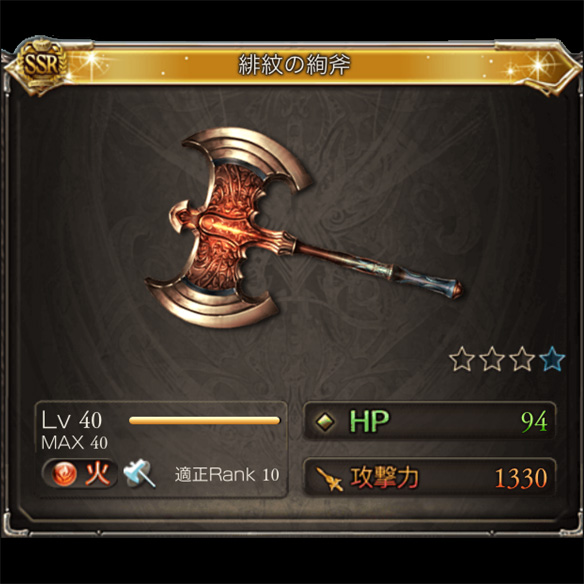Viewport: 584px width, 584px height.
Task: Select the fire element orb icon
Action: pos(64,474)
